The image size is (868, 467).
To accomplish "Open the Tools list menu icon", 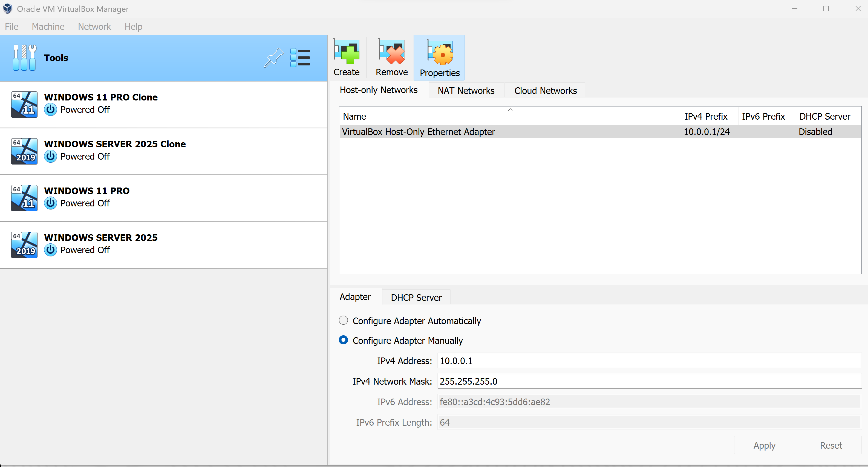I will tap(300, 57).
